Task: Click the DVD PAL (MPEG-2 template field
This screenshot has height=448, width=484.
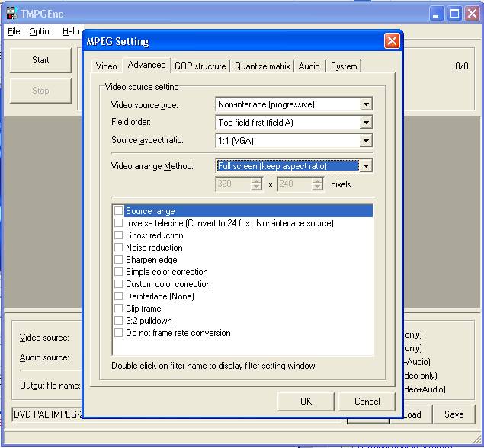Action: point(48,414)
